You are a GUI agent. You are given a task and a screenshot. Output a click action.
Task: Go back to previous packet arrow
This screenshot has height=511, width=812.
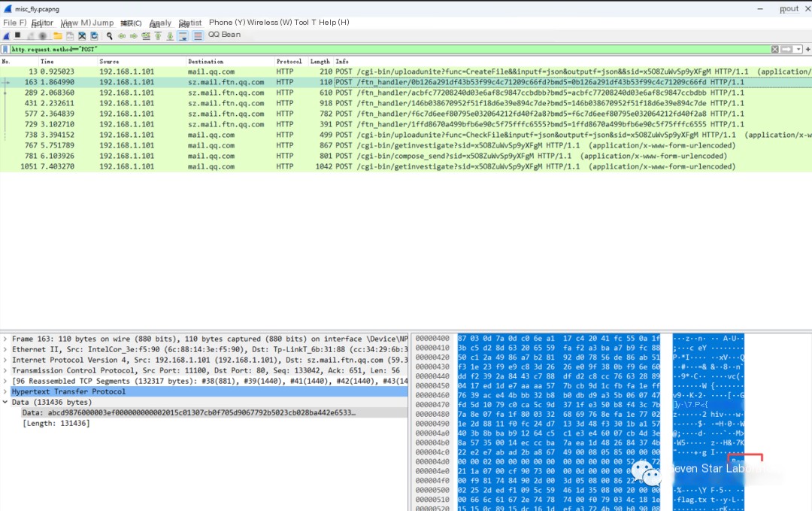(x=122, y=36)
